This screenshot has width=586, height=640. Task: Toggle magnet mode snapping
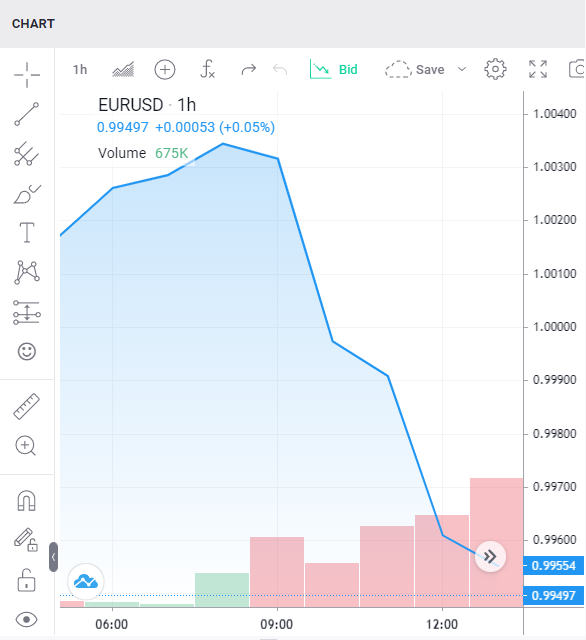[x=27, y=500]
